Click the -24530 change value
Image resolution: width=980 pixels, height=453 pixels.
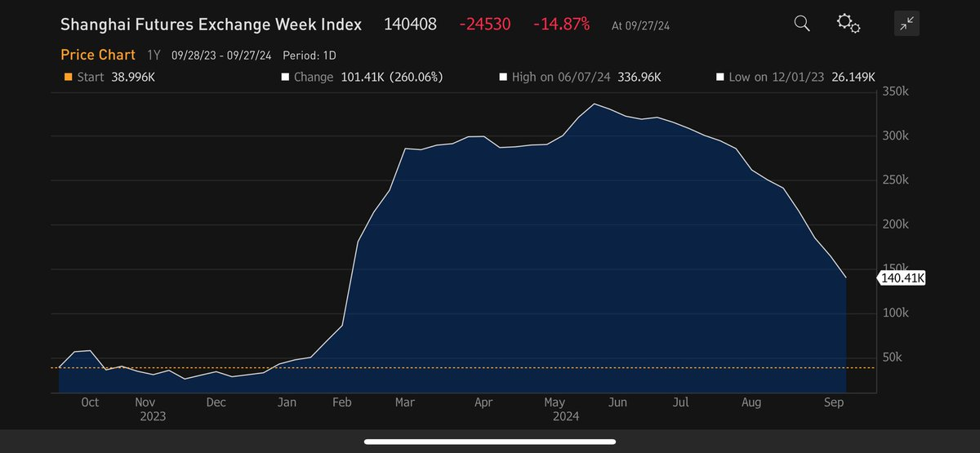click(x=485, y=24)
